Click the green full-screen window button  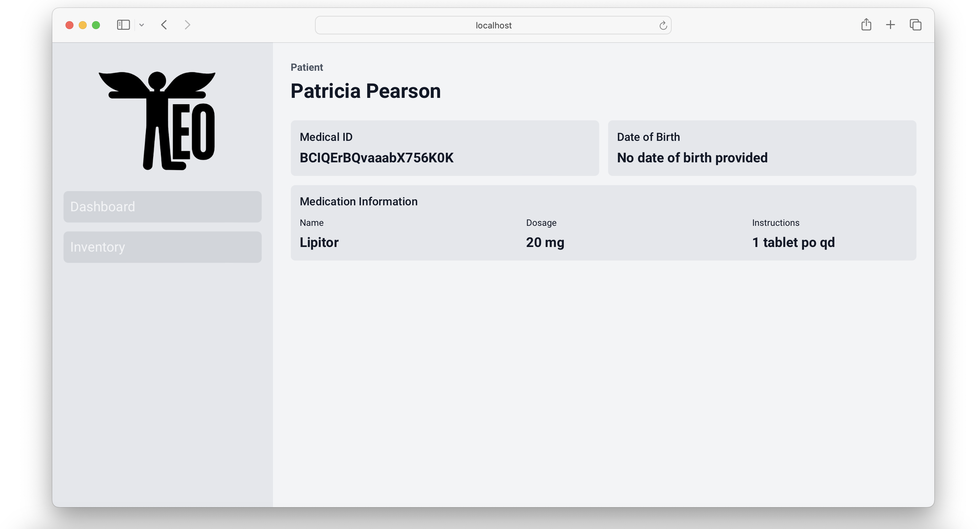96,25
